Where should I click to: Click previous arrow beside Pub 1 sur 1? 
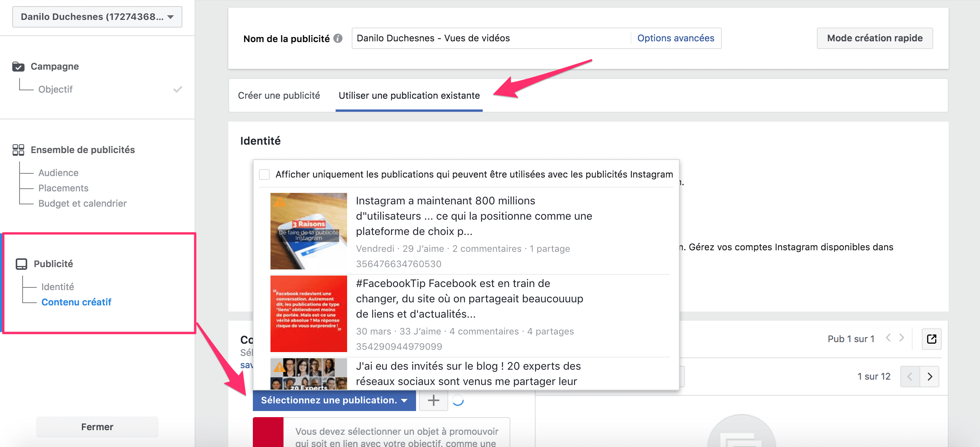click(888, 338)
